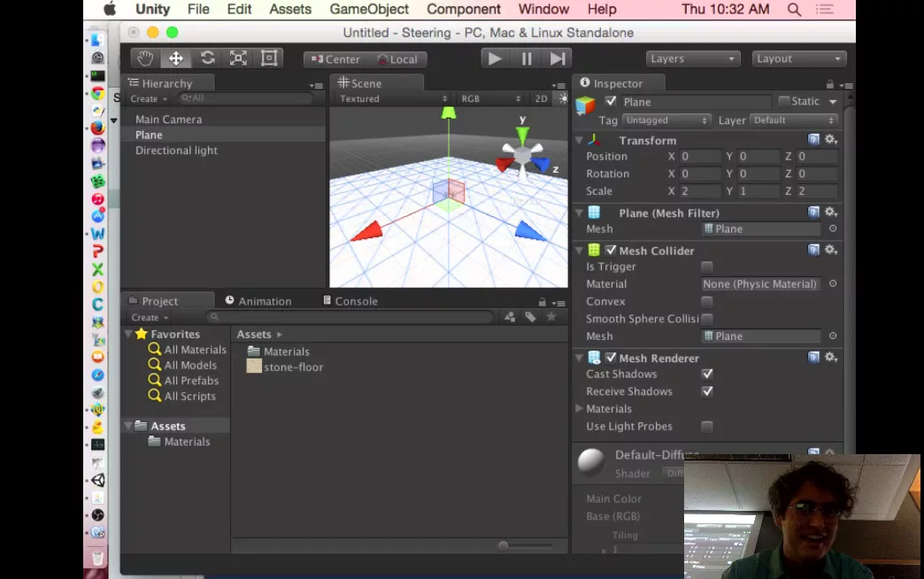
Task: Open Mesh Renderer gear settings menu
Action: pyautogui.click(x=831, y=358)
